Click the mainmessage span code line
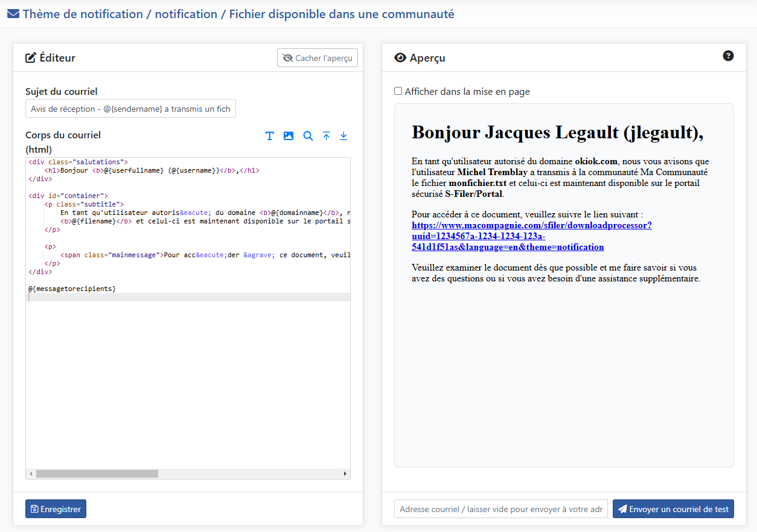The width and height of the screenshot is (757, 532). [x=205, y=255]
